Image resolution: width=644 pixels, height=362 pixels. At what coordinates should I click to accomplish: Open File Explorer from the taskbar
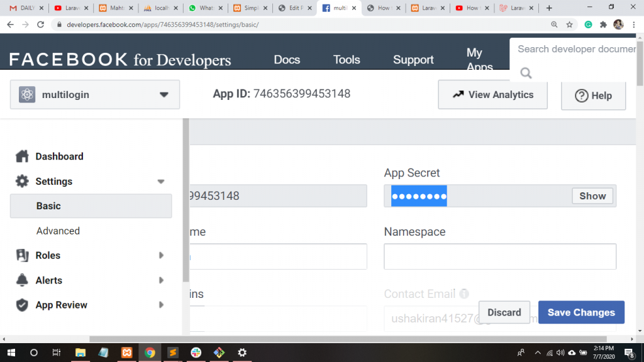coord(80,353)
